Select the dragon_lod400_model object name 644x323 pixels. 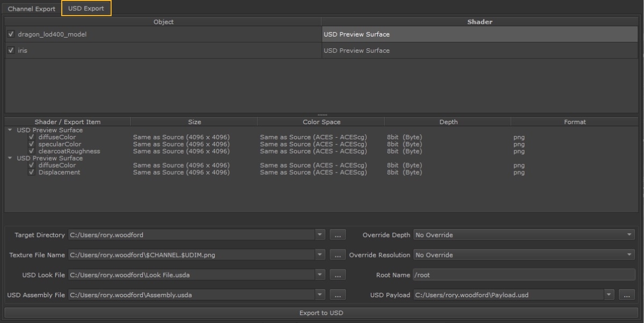click(x=52, y=34)
